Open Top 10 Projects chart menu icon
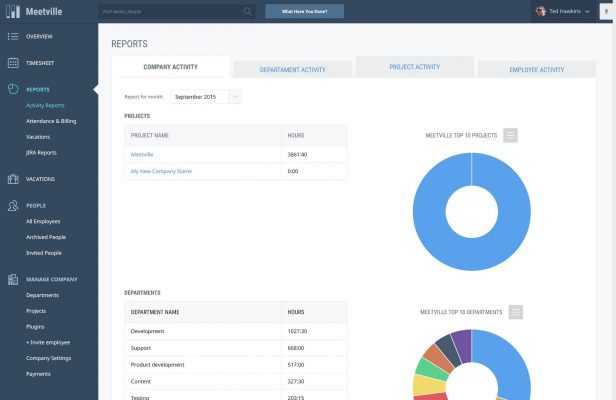This screenshot has width=616, height=400. (510, 136)
